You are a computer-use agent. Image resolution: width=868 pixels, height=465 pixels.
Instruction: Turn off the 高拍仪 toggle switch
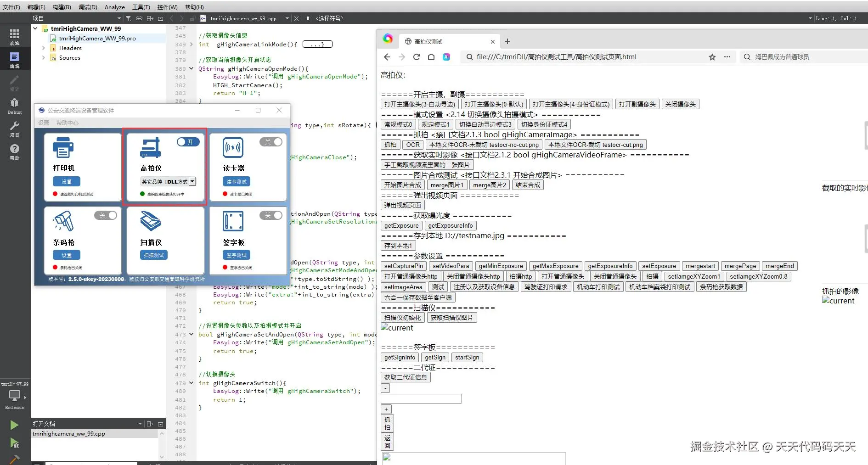tap(188, 142)
